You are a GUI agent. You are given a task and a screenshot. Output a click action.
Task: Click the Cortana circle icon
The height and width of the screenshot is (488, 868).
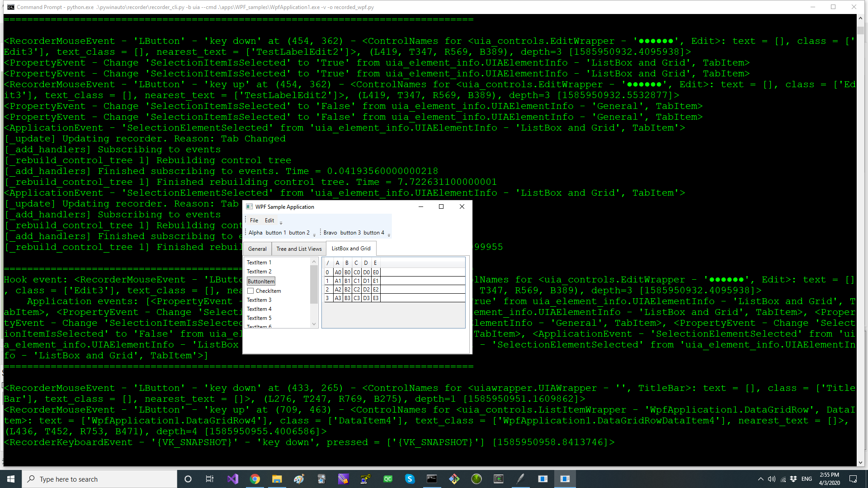click(188, 479)
